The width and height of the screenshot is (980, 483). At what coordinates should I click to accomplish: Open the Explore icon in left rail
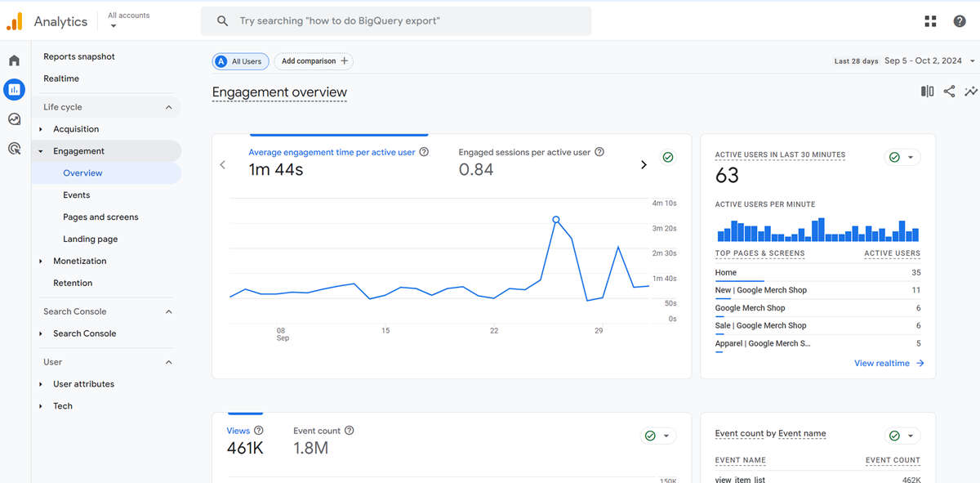[14, 119]
